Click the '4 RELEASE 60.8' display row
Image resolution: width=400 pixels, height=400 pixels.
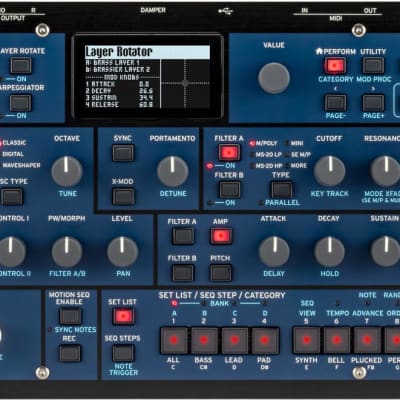119,104
